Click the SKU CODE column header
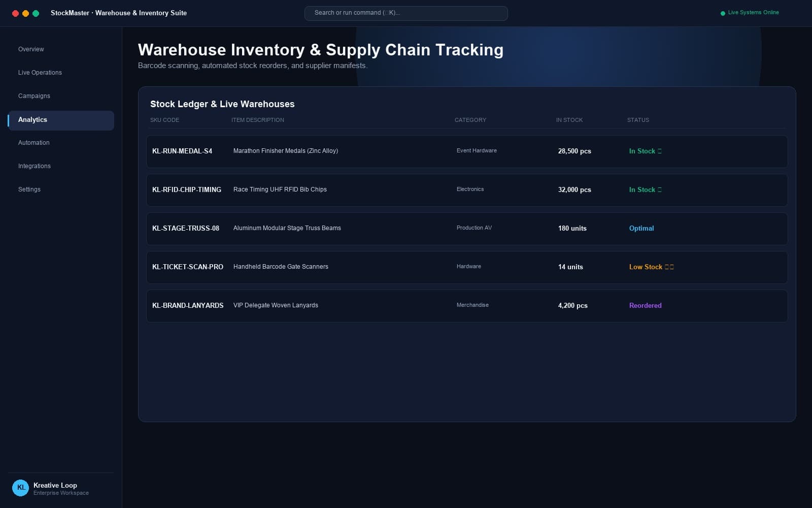The image size is (812, 508). 164,120
